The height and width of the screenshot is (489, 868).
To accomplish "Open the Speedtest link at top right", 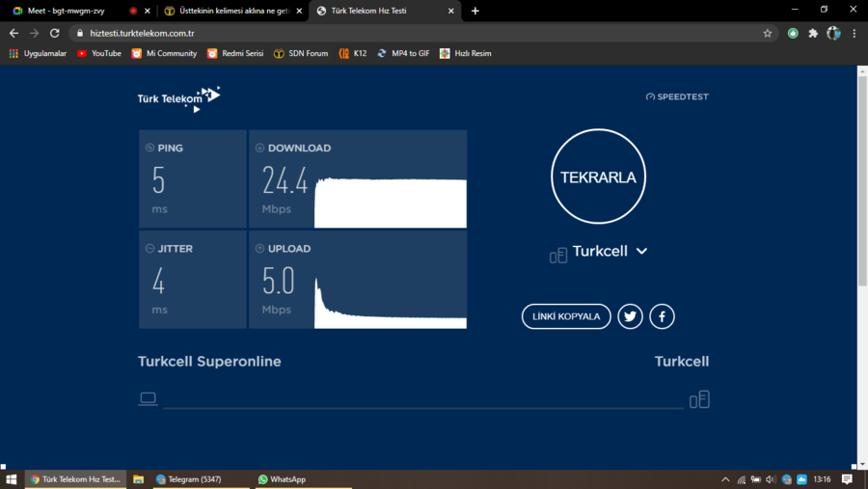I will pos(677,96).
